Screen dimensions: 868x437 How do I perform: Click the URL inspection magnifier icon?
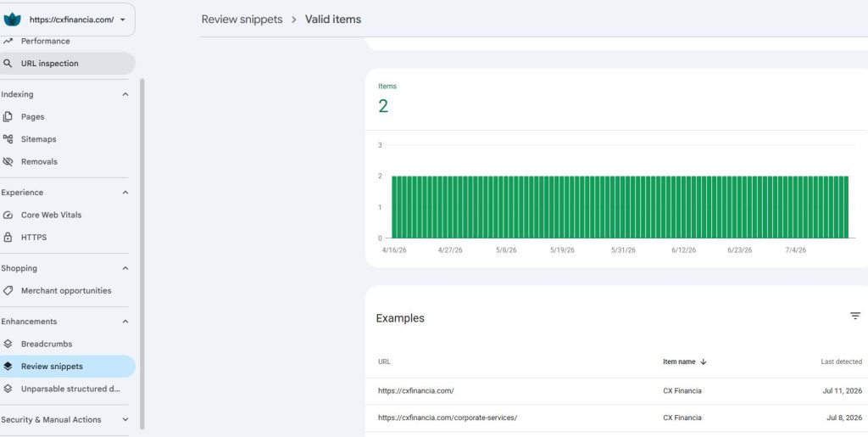(x=8, y=63)
